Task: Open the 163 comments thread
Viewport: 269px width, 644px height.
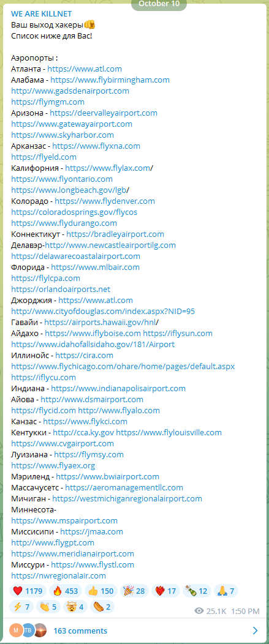Action: tap(80, 631)
